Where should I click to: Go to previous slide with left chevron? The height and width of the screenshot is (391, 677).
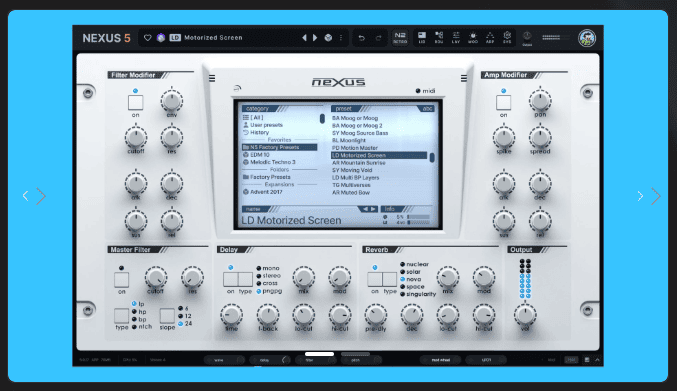pyautogui.click(x=25, y=196)
